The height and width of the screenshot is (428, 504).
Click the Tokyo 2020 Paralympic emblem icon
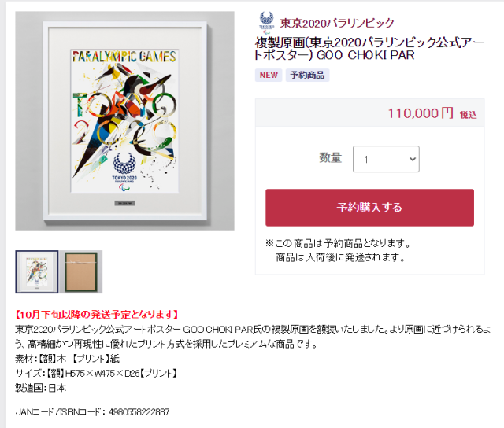(x=266, y=23)
